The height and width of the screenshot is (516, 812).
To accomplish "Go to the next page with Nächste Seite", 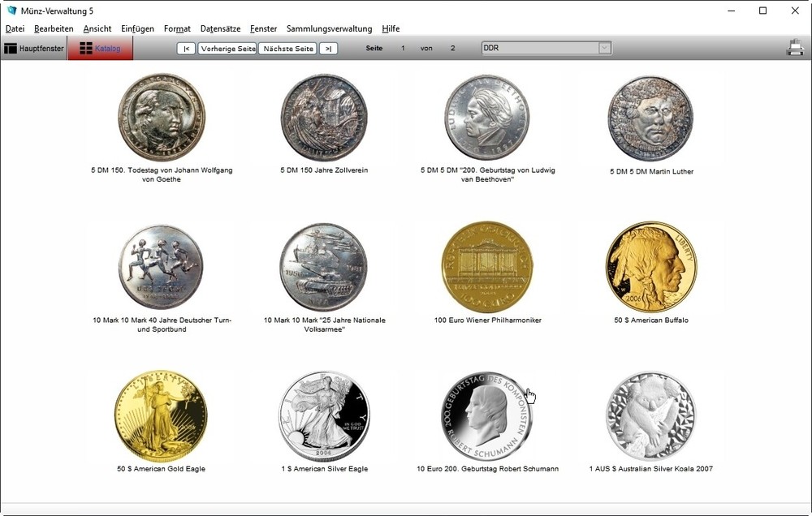I will (287, 48).
